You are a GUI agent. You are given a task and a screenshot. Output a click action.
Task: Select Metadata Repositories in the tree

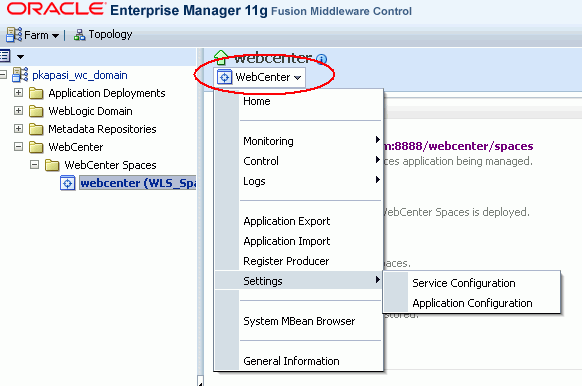click(102, 129)
